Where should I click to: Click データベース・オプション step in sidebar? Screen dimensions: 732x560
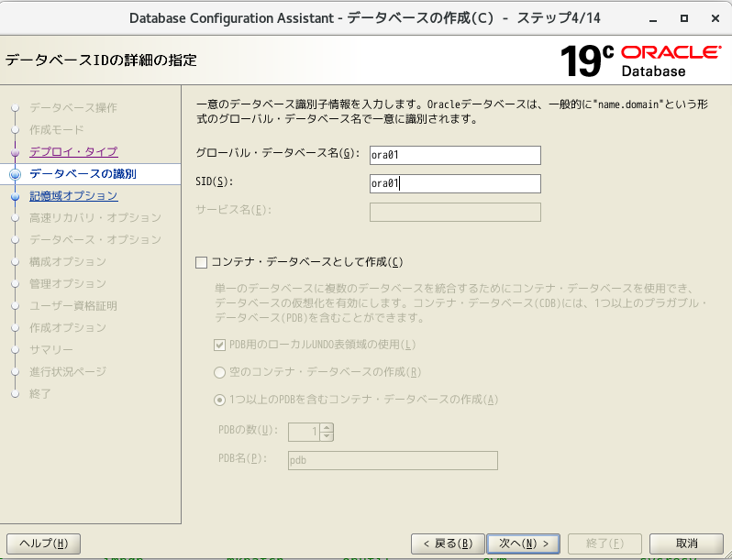(95, 239)
